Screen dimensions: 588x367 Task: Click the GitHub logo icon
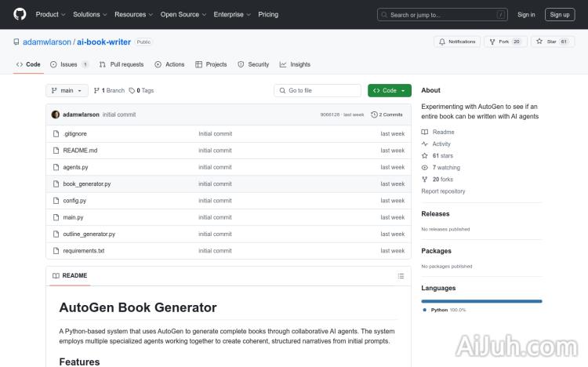coord(20,14)
